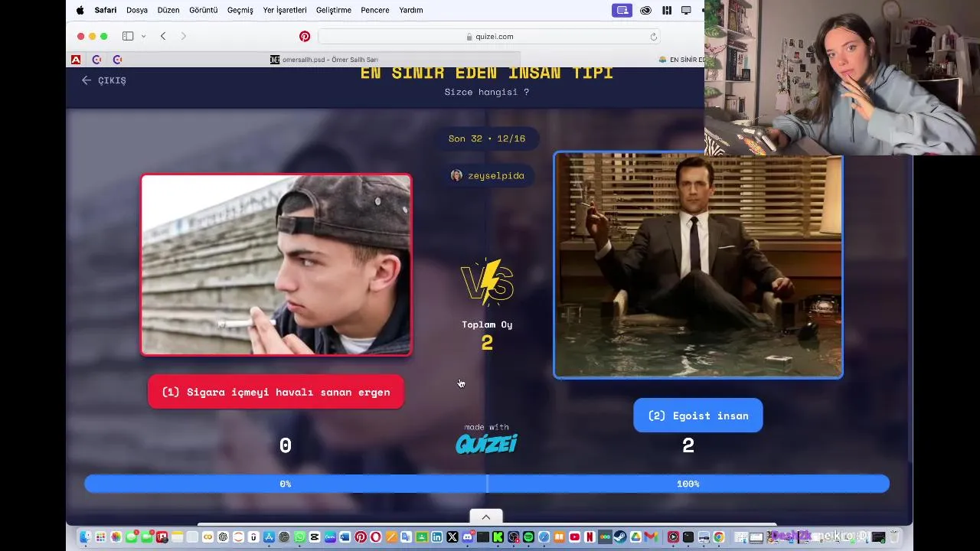Open App Store from the Dock
This screenshot has height=551, width=980.
coord(269,537)
